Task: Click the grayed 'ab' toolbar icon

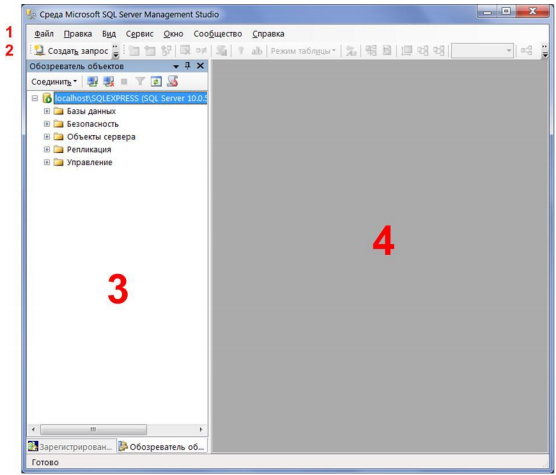Action: point(257,51)
